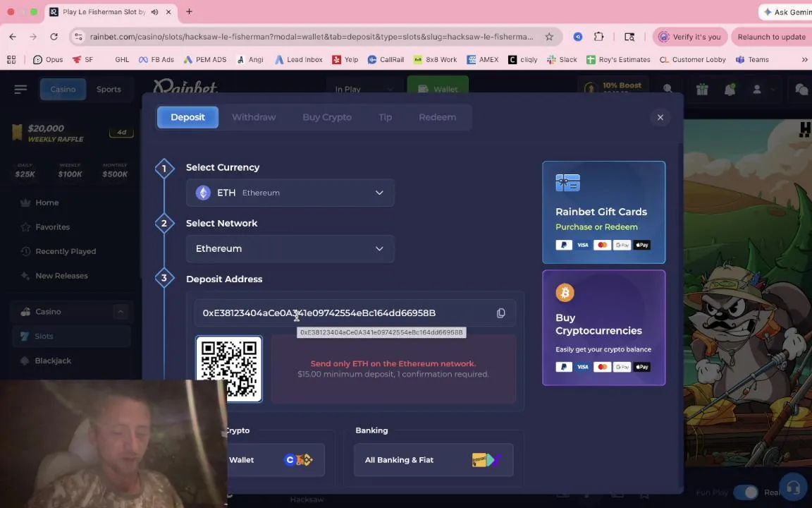Click the Rainbet logo
The height and width of the screenshot is (508, 812).
pyautogui.click(x=185, y=87)
